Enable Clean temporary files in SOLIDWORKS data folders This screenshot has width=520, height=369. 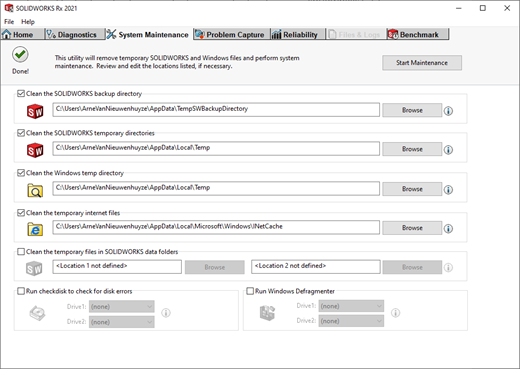pyautogui.click(x=21, y=251)
